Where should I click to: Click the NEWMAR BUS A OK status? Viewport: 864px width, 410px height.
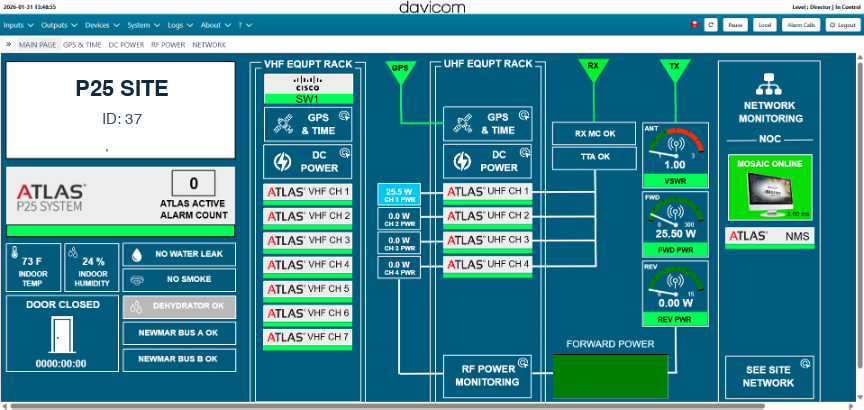coord(179,333)
